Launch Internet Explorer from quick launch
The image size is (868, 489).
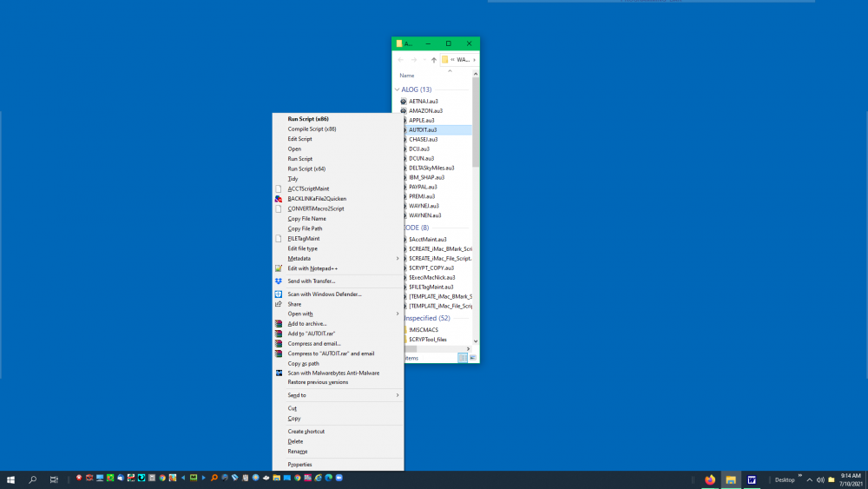point(319,478)
